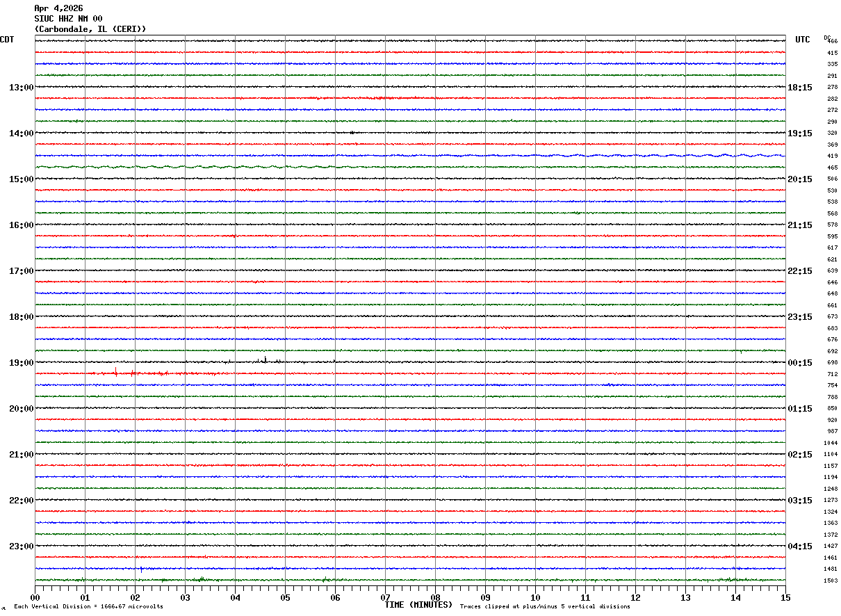Click the 'CDT' timezone label
841x616 pixels.
click(7, 40)
